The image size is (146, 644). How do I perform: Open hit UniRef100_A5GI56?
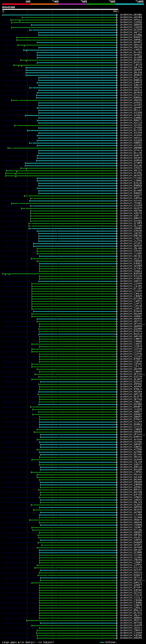(131, 48)
